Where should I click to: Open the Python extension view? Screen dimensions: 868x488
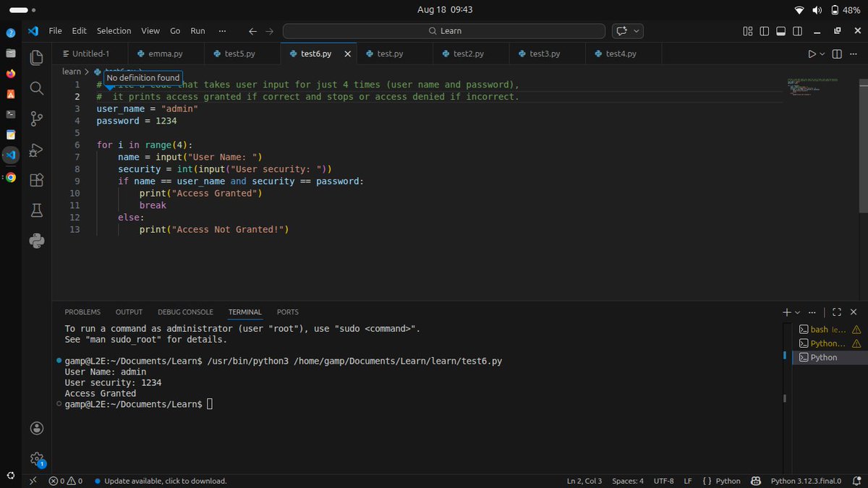tap(36, 241)
